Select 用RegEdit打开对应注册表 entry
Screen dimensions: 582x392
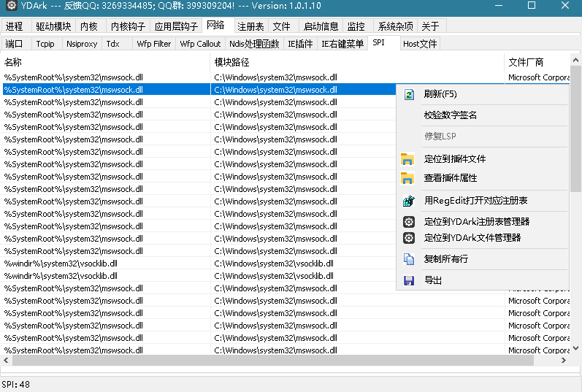pyautogui.click(x=483, y=201)
